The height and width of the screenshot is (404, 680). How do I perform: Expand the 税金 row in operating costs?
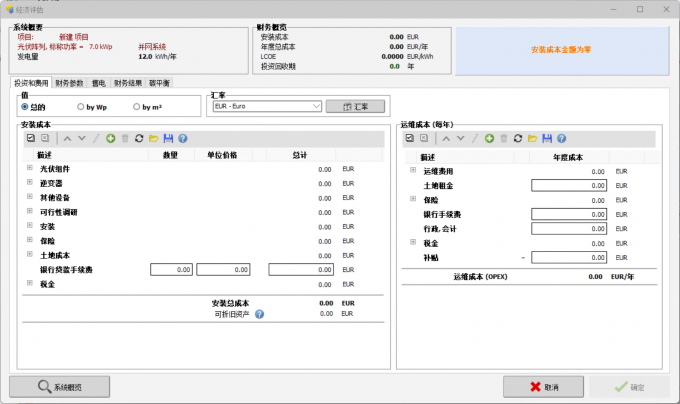click(413, 242)
